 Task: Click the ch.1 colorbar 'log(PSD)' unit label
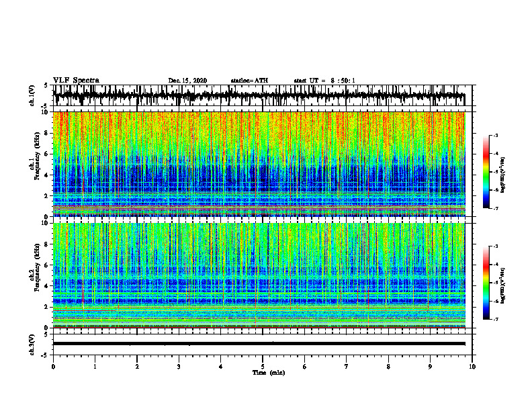click(503, 175)
